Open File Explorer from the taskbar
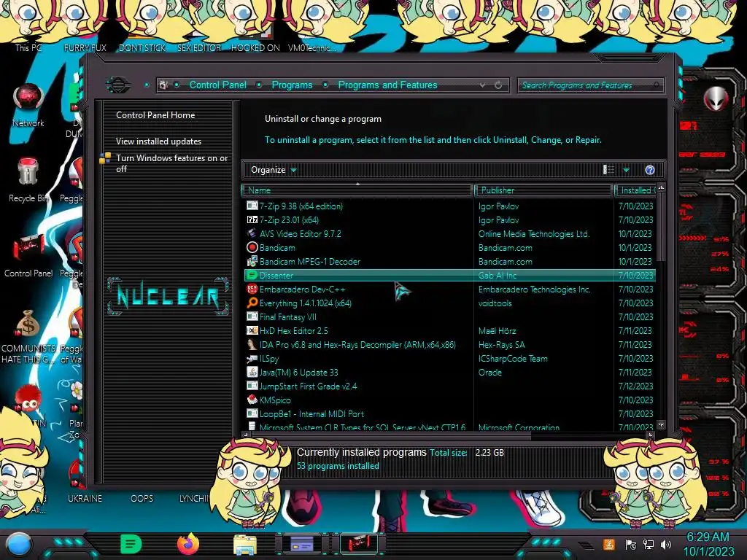Screen dimensions: 747x560 [245, 544]
